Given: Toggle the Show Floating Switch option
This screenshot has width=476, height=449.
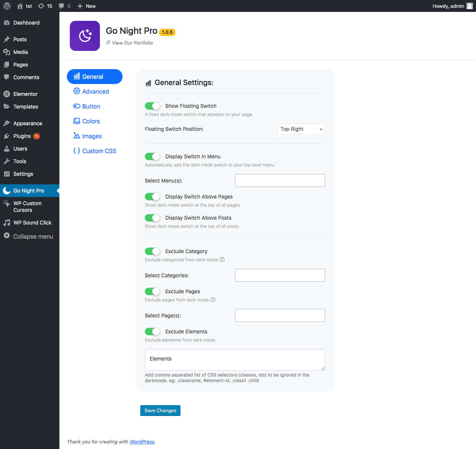Looking at the screenshot, I should (x=152, y=106).
